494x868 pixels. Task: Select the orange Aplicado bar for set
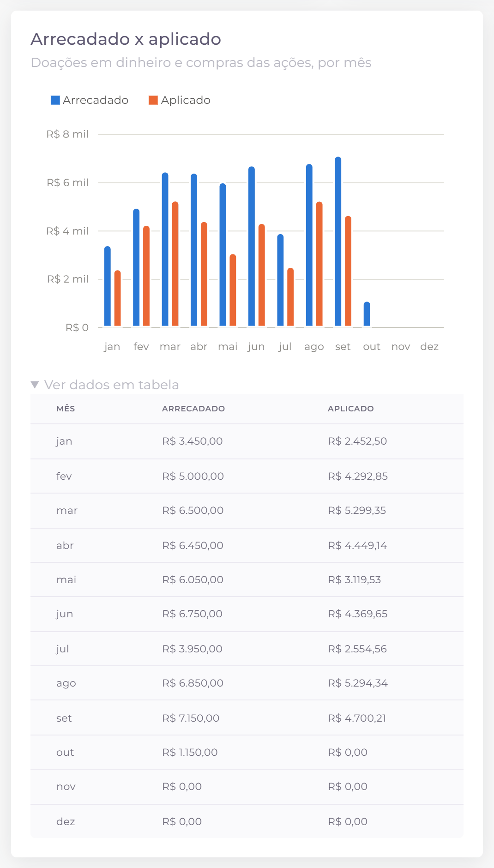349,271
